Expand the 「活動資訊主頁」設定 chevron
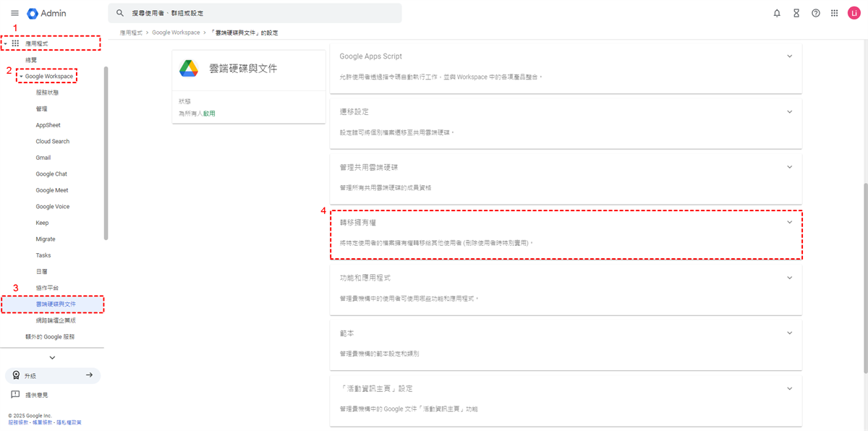This screenshot has height=431, width=868. [789, 388]
